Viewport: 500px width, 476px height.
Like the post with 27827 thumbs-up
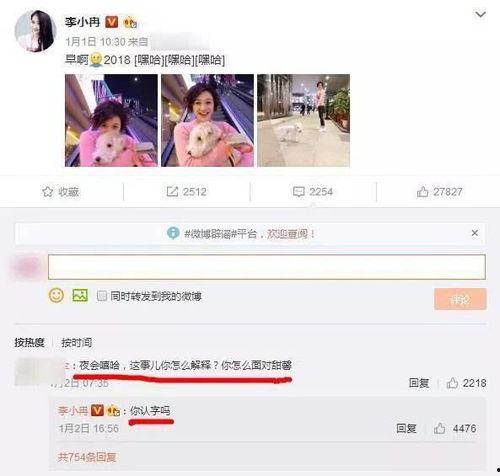coord(422,192)
